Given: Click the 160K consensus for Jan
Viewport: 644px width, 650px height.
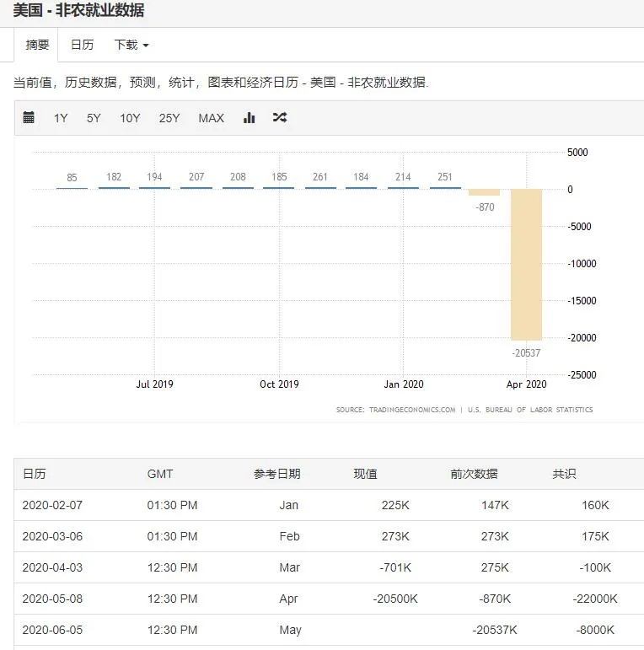Looking at the screenshot, I should point(595,505).
